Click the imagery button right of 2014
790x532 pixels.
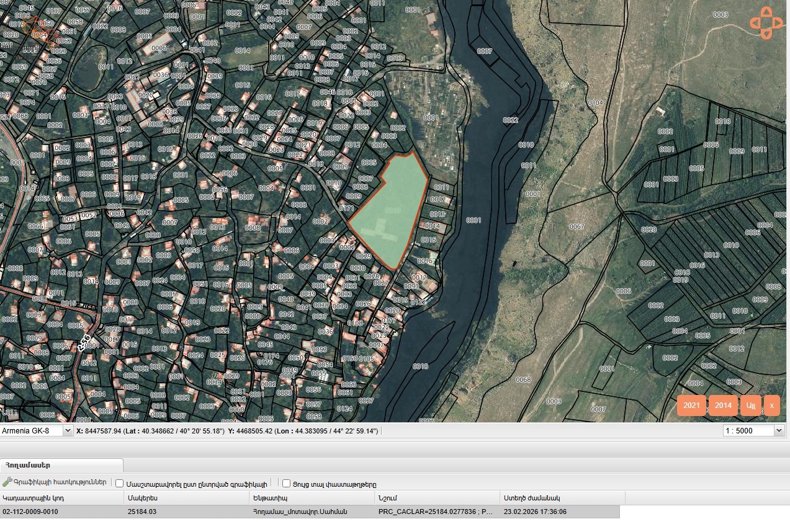coord(750,406)
